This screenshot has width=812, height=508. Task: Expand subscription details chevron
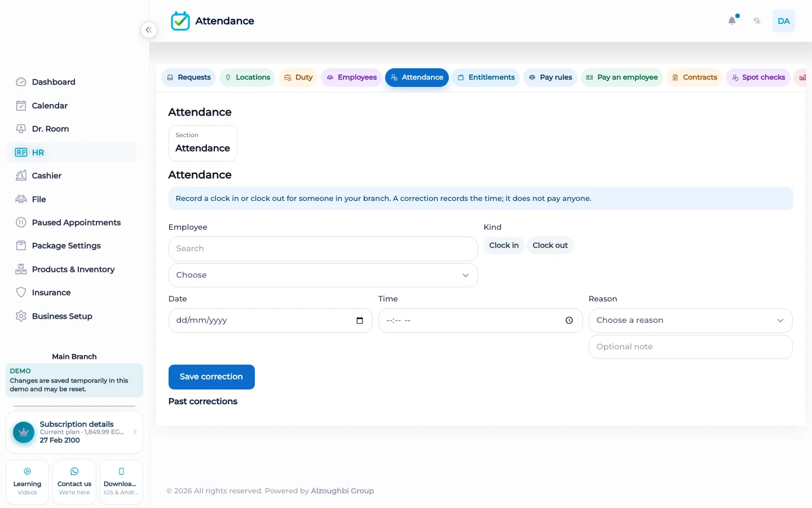135,432
